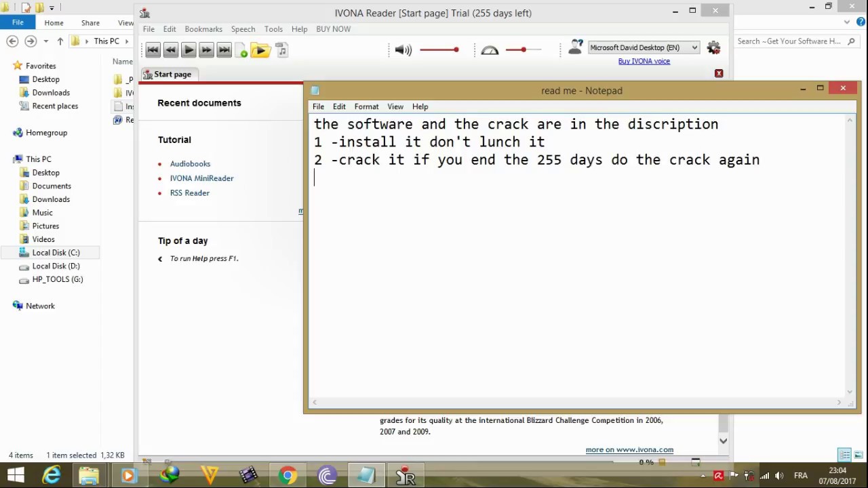This screenshot has height=488, width=868.
Task: Open the Speech menu
Action: tap(243, 29)
